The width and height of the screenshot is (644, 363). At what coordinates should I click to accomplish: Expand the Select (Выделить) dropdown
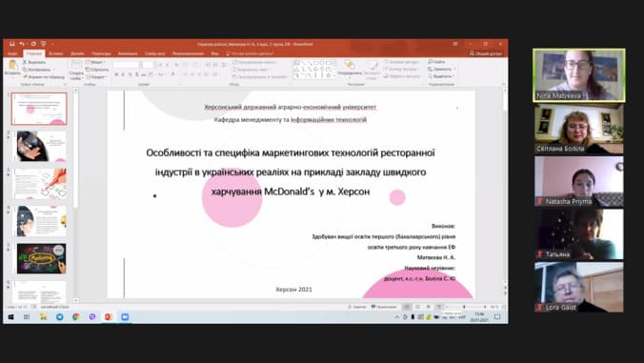tap(441, 76)
